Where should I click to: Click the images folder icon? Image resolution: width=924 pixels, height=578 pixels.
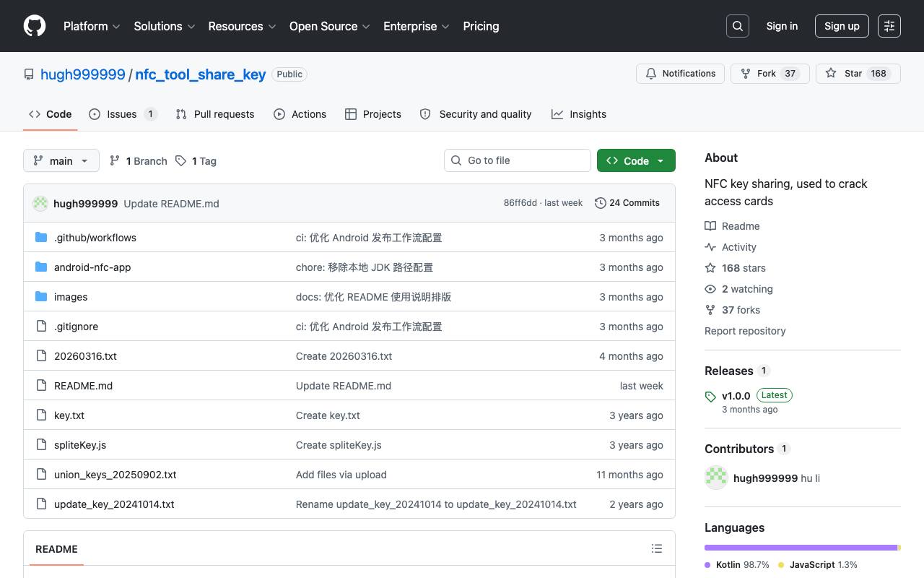(41, 297)
